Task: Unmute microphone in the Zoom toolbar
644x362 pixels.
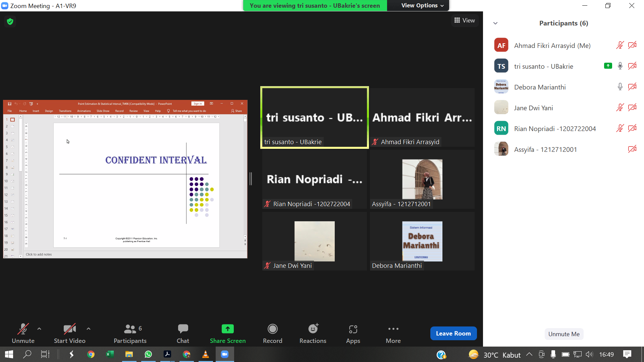Action: click(23, 334)
